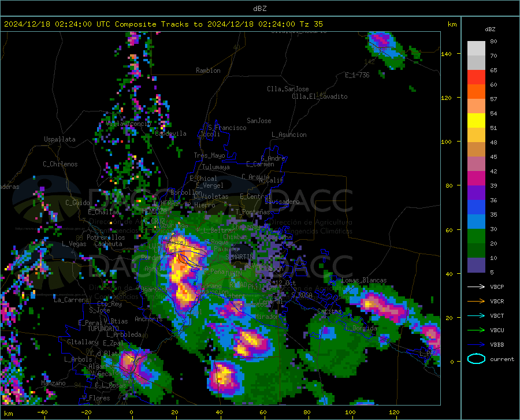Click the 'E_1-736' map label

pyautogui.click(x=357, y=75)
